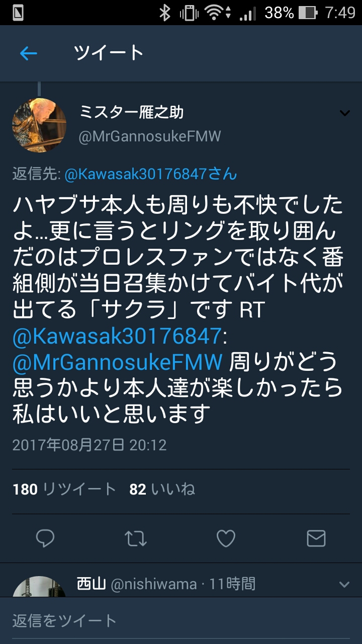This screenshot has width=362, height=644.
Task: Share via the envelope message icon
Action: pos(316,539)
